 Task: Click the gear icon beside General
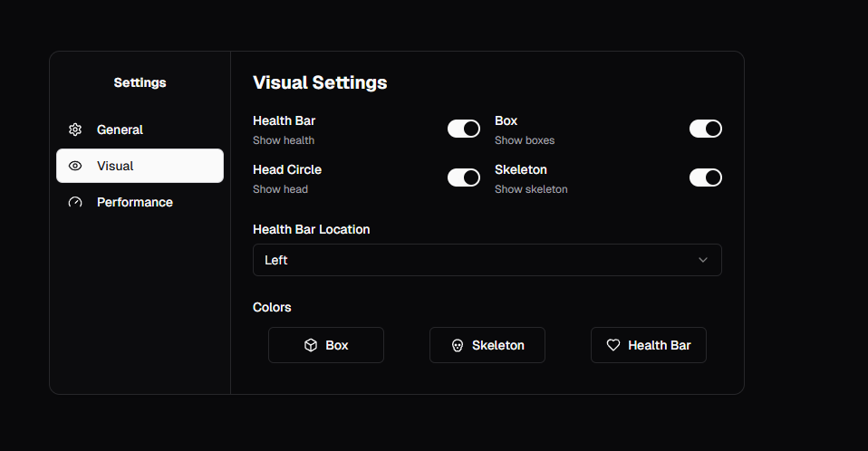pos(75,130)
